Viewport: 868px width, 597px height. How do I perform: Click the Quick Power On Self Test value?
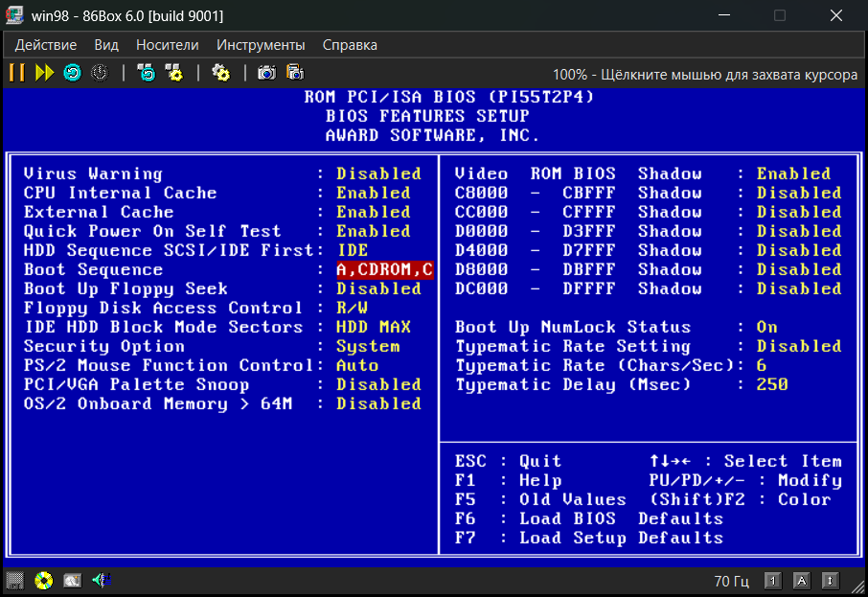tap(374, 232)
